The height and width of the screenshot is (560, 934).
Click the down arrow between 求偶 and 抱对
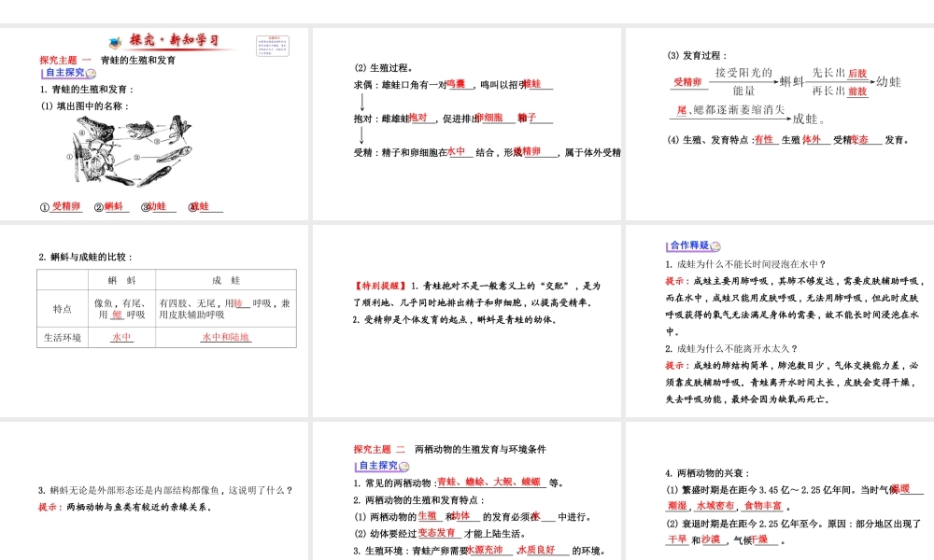coord(361,102)
